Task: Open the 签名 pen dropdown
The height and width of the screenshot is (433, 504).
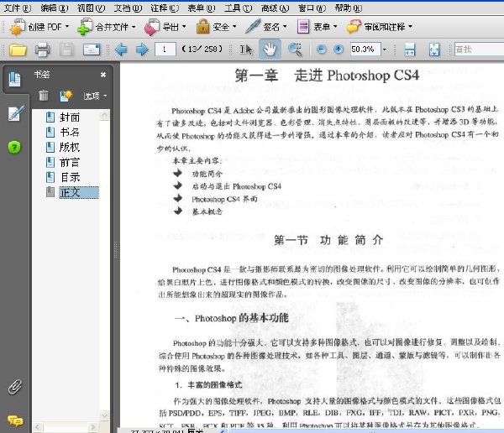Action: (266, 27)
